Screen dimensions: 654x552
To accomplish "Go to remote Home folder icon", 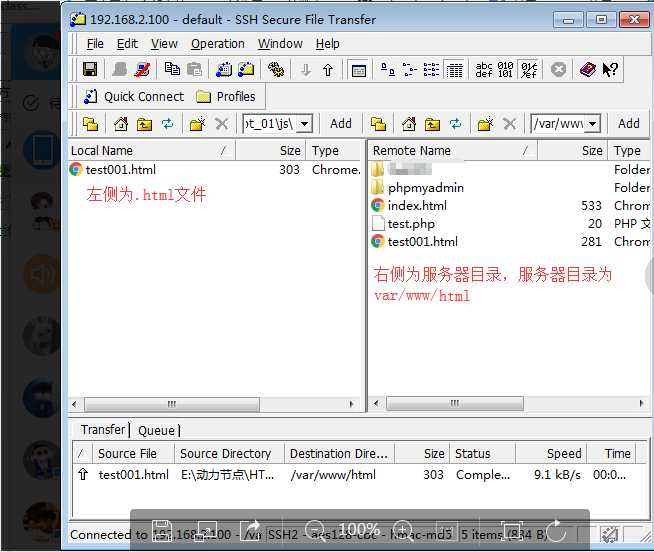I will pos(409,124).
